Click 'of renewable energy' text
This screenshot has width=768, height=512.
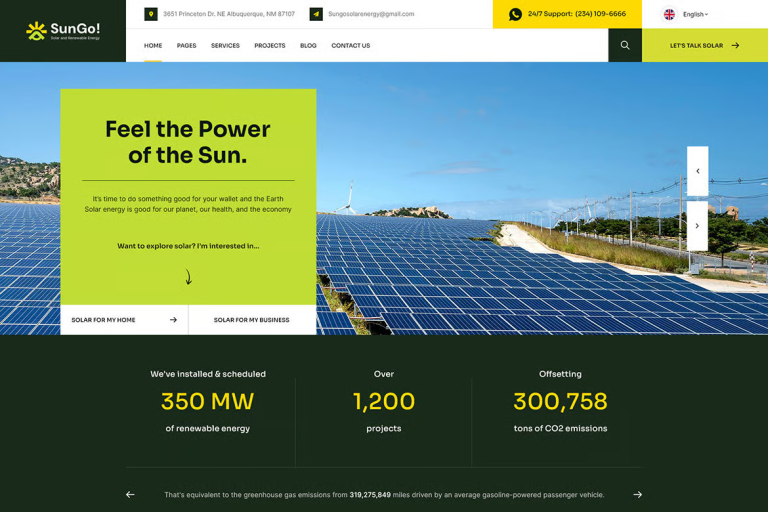208,428
